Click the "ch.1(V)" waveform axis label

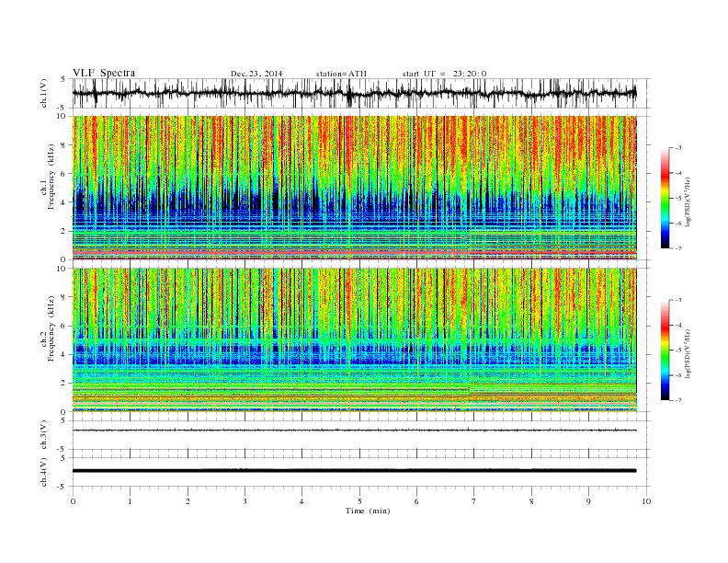click(44, 93)
